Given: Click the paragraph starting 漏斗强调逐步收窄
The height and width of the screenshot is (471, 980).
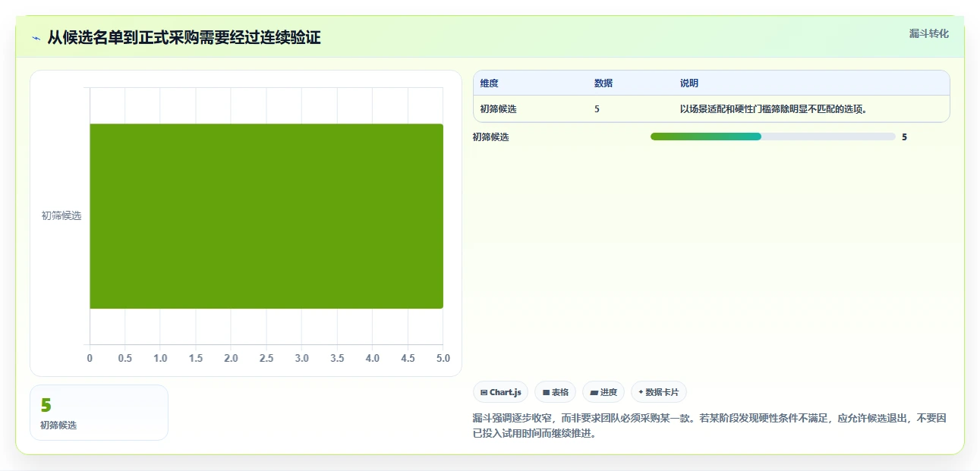Looking at the screenshot, I should [x=709, y=426].
